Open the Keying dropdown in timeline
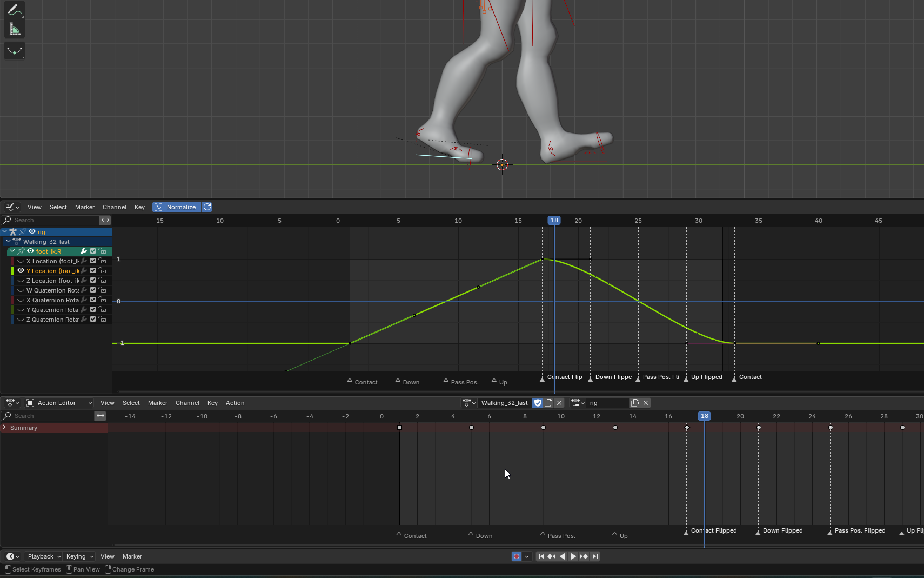924x578 pixels. click(79, 556)
